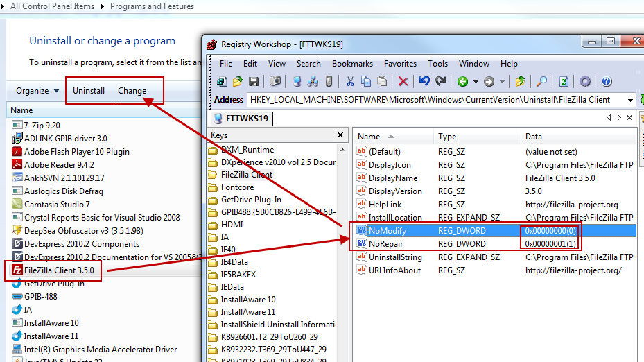
Task: Click the green Back arrow icon
Action: coord(463,82)
